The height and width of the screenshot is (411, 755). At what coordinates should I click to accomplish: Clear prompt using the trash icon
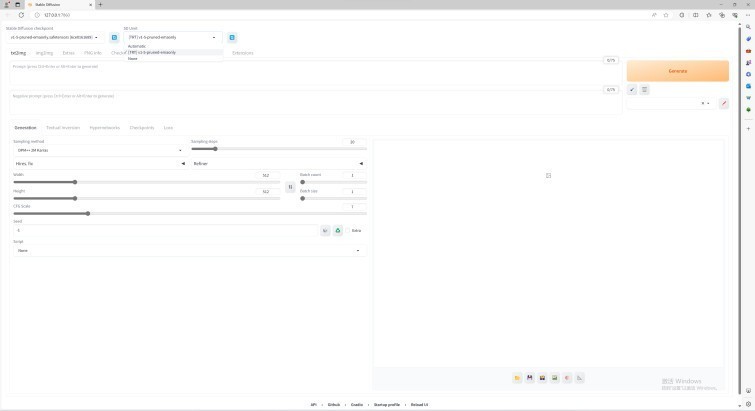tap(644, 90)
